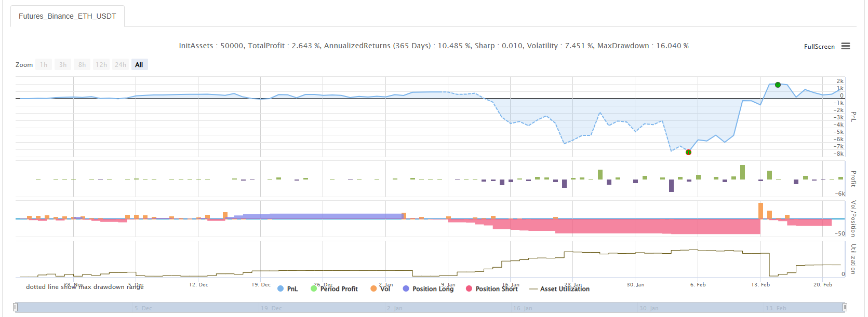Click the green max-profit marker on PnL

[x=778, y=85]
